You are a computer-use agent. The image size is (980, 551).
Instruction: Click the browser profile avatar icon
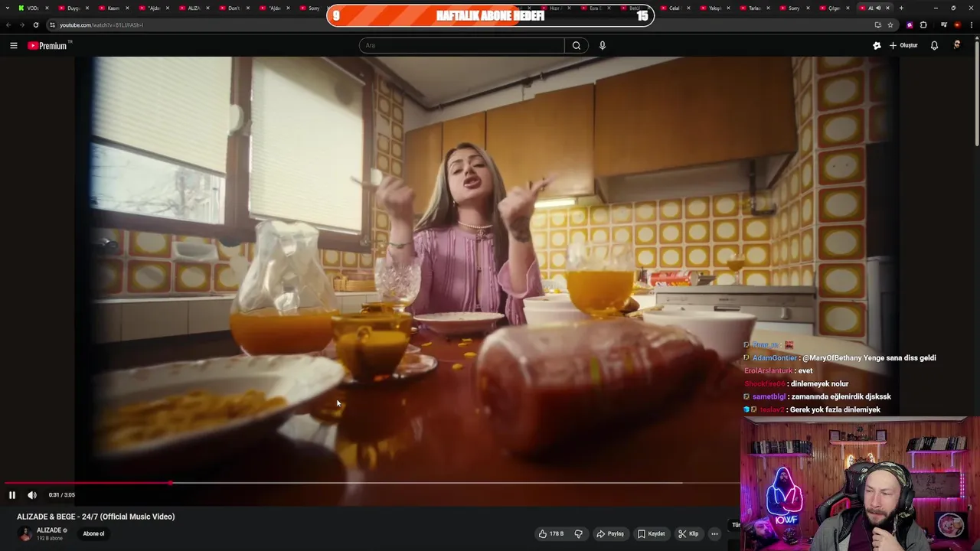coord(957,25)
